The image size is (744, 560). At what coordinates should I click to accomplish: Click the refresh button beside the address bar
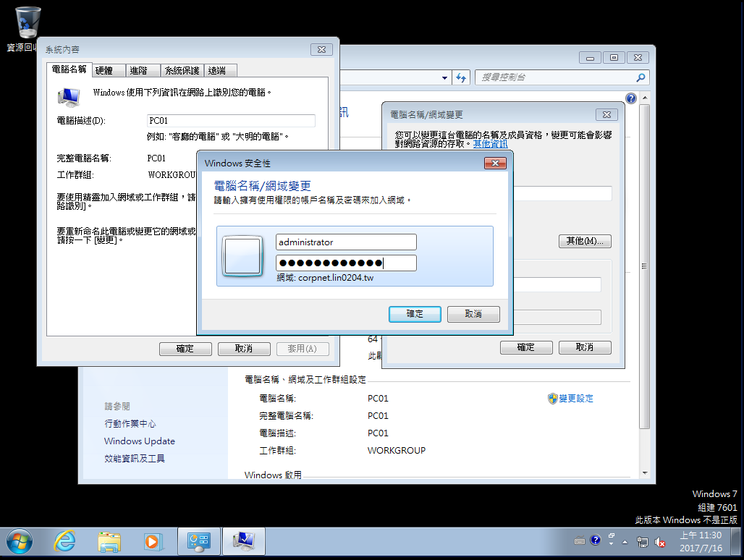(461, 77)
